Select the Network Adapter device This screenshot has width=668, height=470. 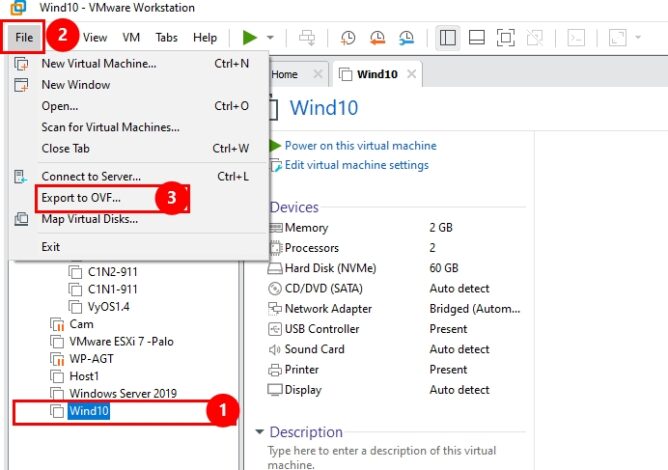click(x=396, y=309)
